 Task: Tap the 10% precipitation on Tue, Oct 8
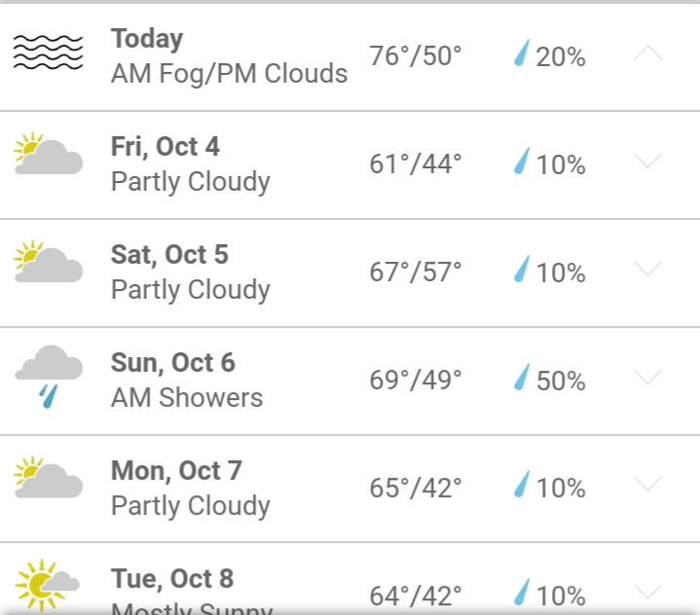(x=560, y=596)
